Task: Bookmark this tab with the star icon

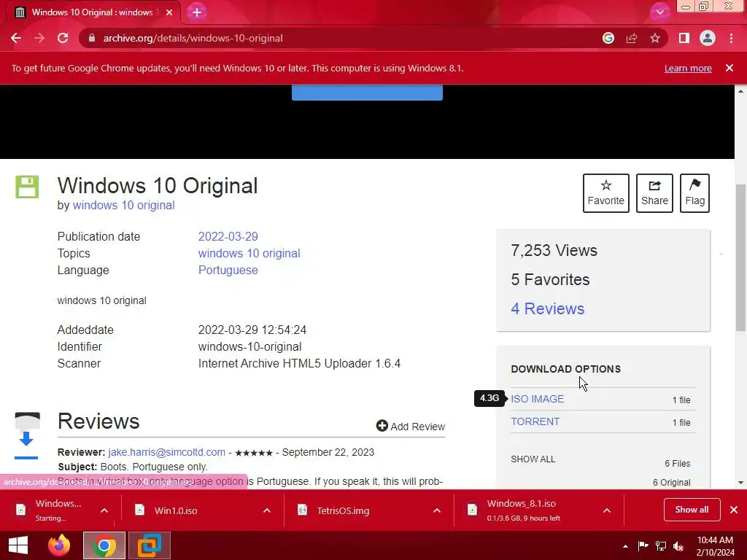Action: (655, 38)
